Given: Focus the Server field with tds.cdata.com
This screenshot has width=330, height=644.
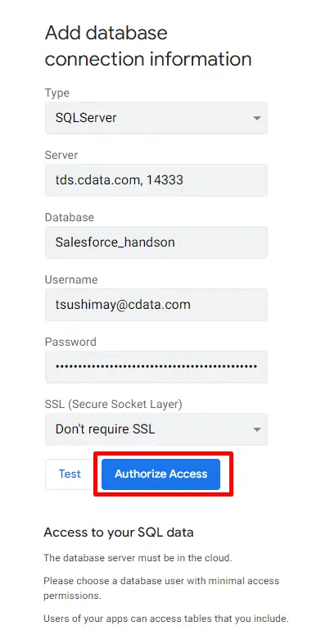Looking at the screenshot, I should tap(156, 180).
